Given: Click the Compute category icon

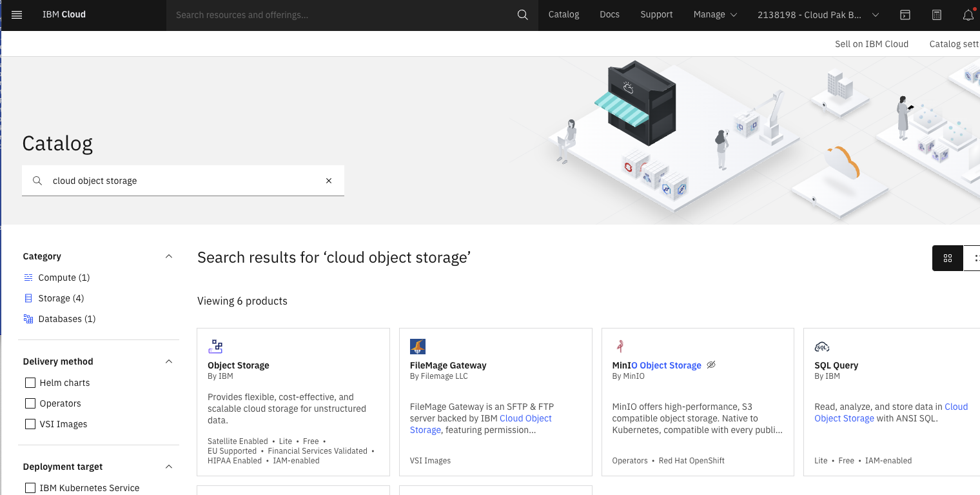Looking at the screenshot, I should (28, 278).
